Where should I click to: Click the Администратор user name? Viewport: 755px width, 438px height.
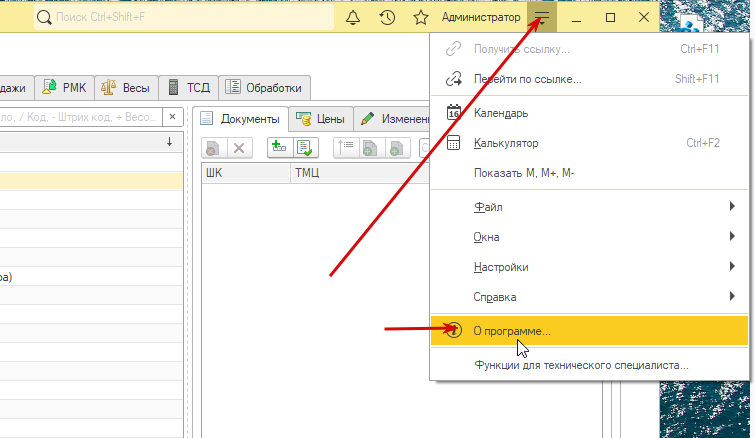[481, 17]
